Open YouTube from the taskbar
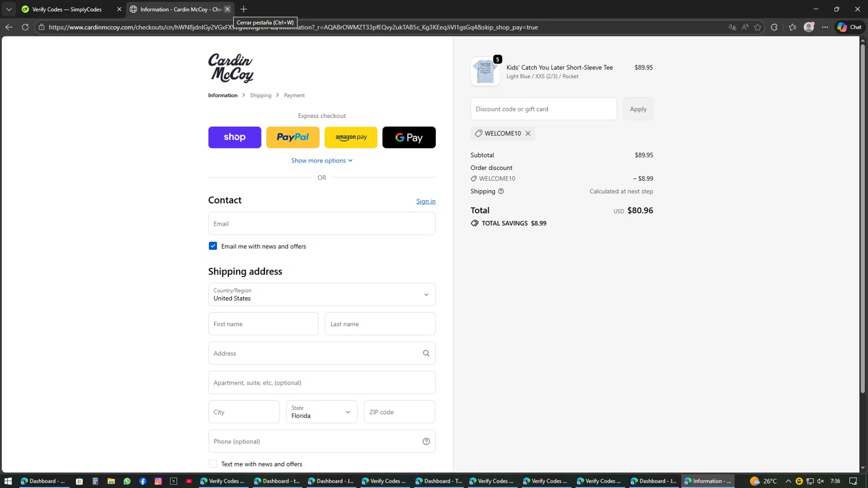Viewport: 868px width, 488px height. click(x=189, y=481)
